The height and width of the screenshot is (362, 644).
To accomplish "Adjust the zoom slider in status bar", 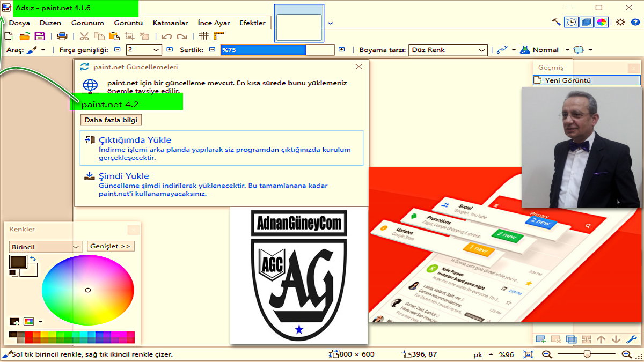I will (587, 354).
